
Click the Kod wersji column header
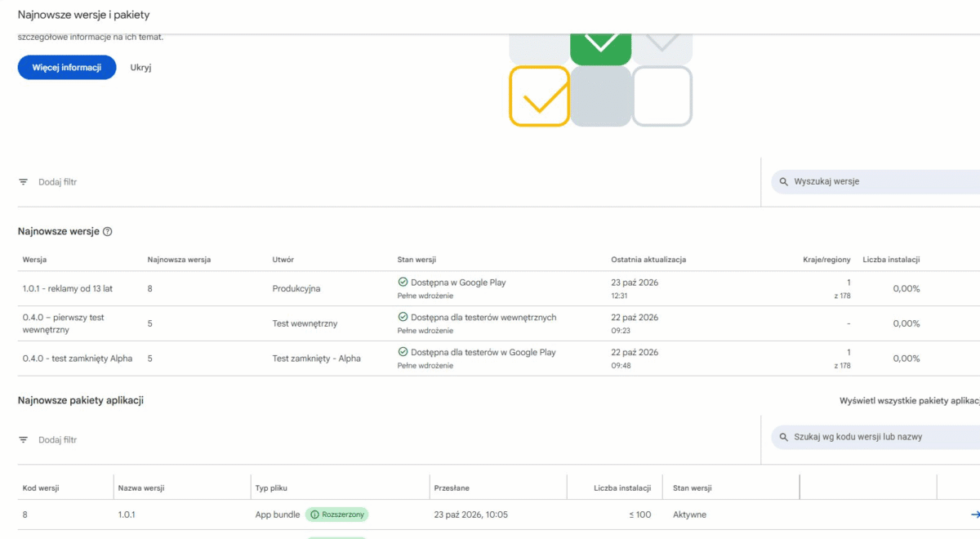tap(41, 488)
